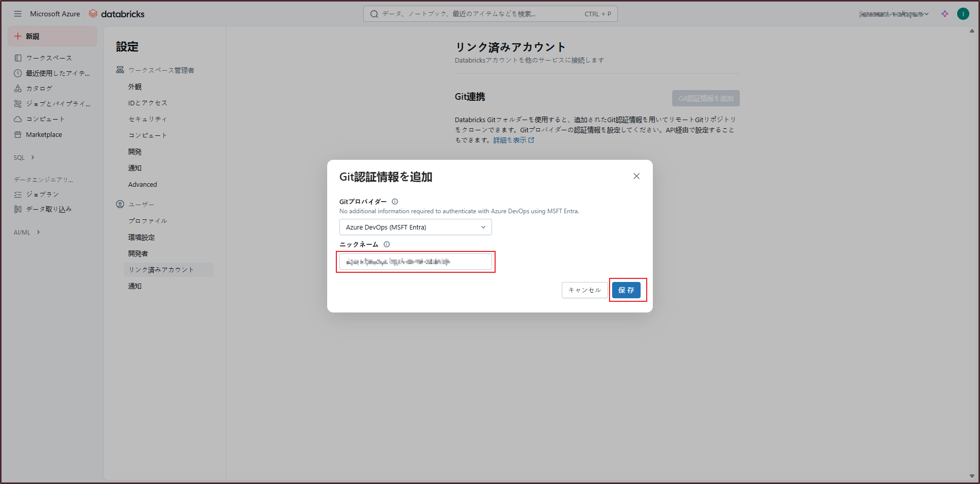Click the external link icon beside 詳細を表示
The height and width of the screenshot is (484, 980).
pyautogui.click(x=531, y=140)
